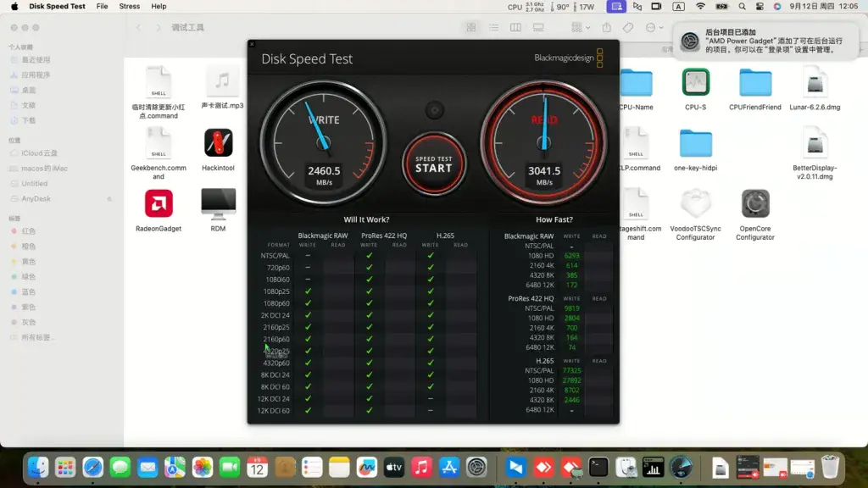The width and height of the screenshot is (868, 488).
Task: Open Safari from the Dock
Action: tap(92, 468)
